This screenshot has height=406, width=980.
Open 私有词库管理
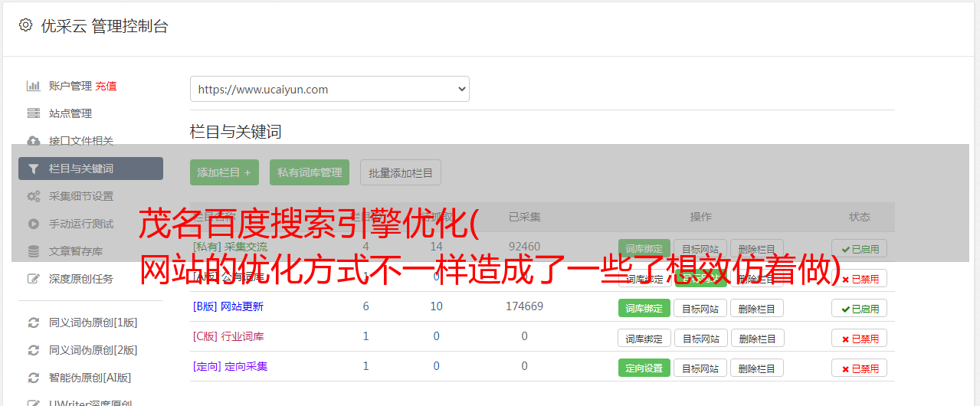(310, 172)
